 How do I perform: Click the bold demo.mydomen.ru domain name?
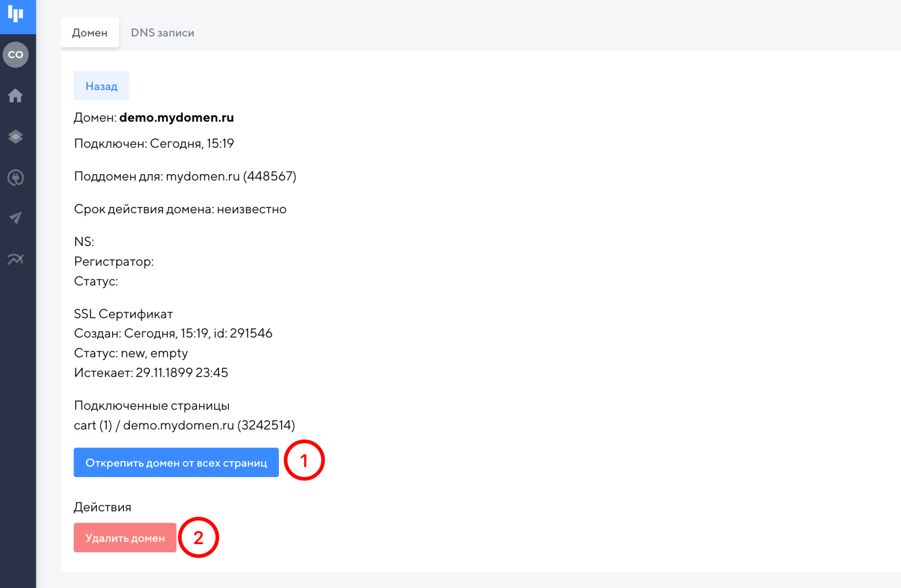[176, 117]
